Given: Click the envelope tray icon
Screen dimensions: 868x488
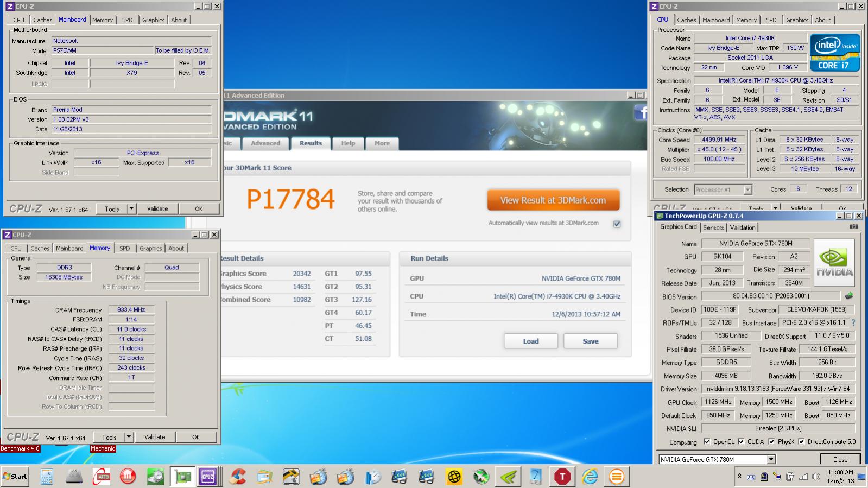Looking at the screenshot, I should pos(751,477).
